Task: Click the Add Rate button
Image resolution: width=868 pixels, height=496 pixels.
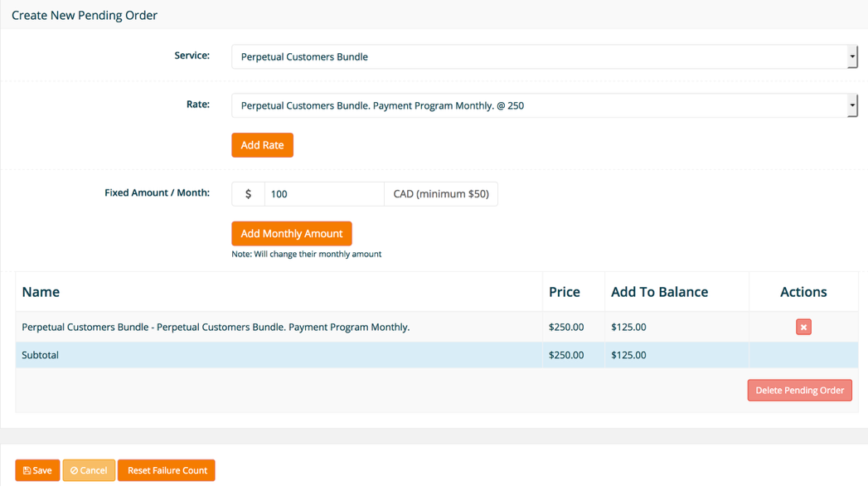Action: [263, 145]
